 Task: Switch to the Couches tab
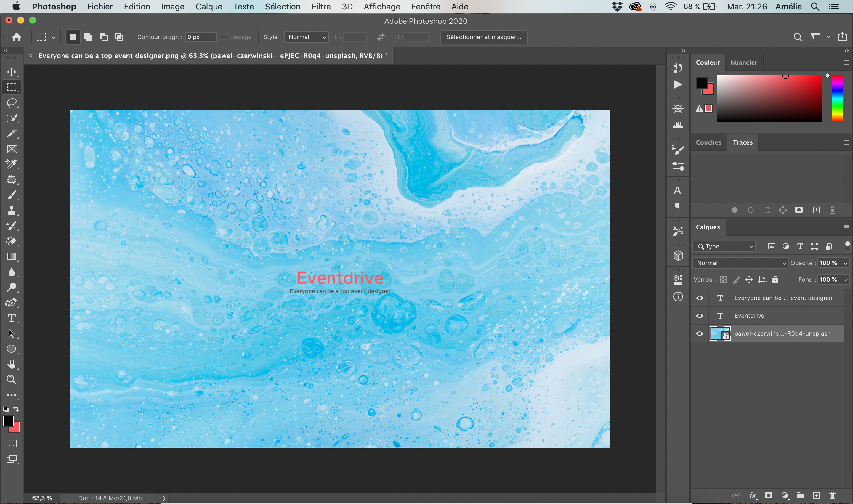tap(708, 143)
